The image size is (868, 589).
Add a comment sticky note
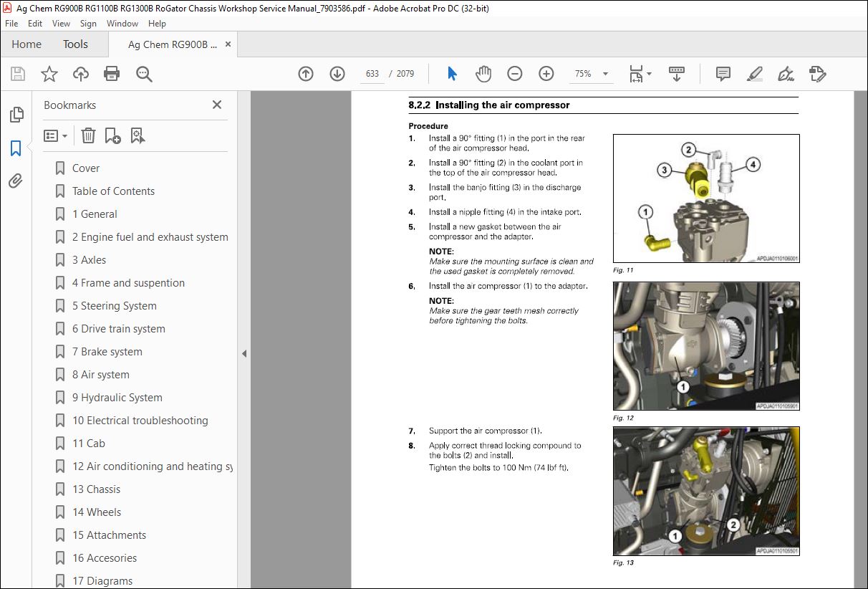pos(723,74)
